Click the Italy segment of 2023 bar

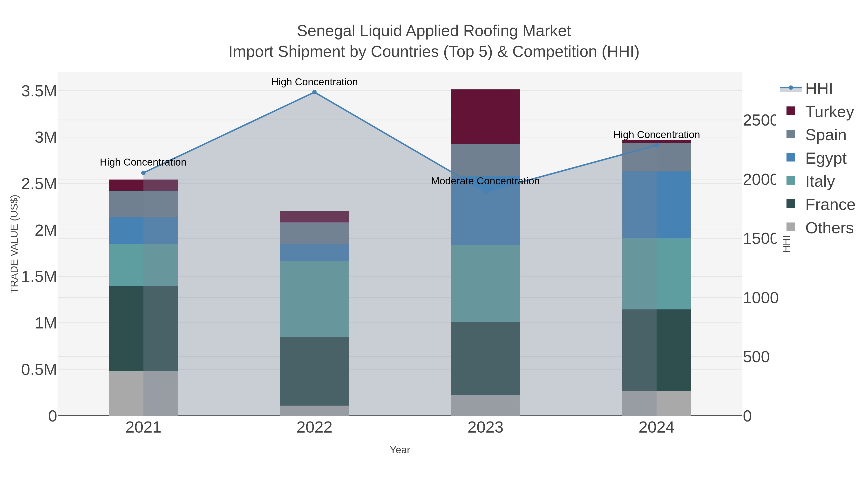(x=486, y=284)
